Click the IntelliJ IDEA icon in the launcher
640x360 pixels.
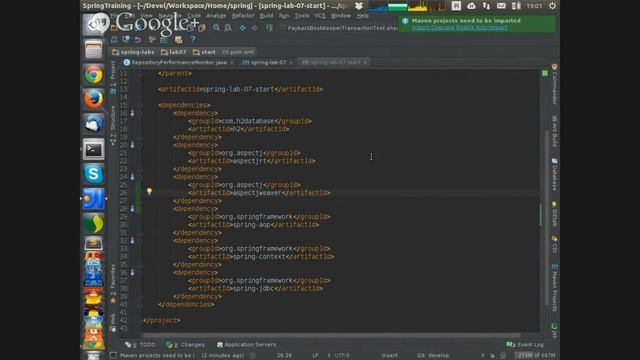coord(93,199)
